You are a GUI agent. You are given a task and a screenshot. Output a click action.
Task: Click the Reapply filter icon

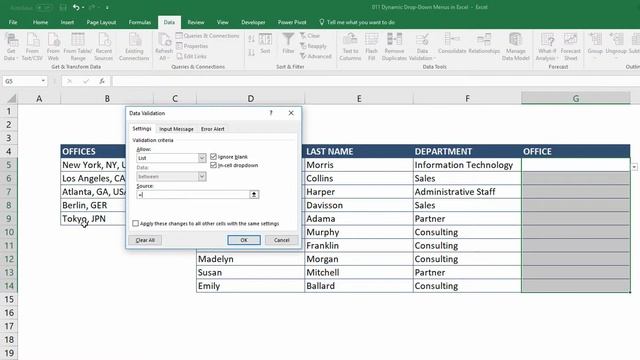point(313,46)
